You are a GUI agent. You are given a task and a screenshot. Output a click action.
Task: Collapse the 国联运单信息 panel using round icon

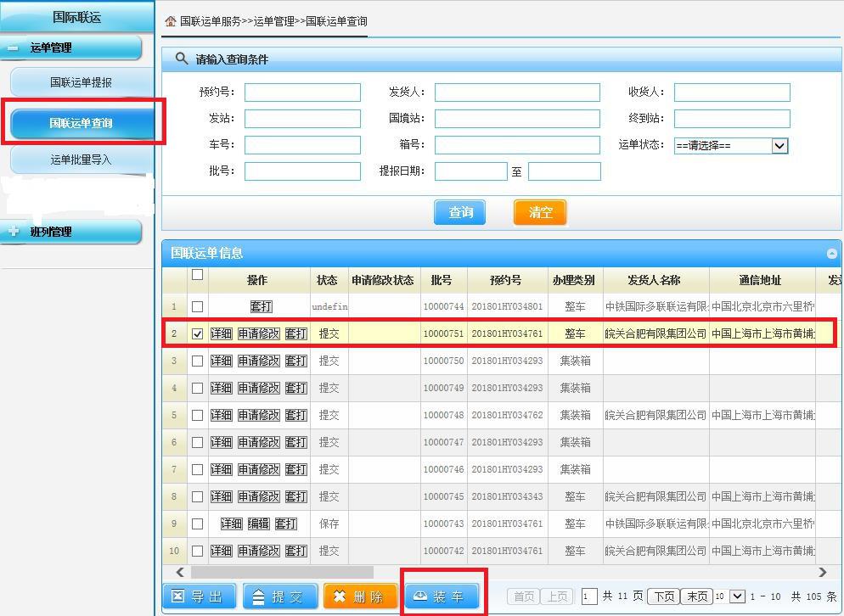coord(831,253)
